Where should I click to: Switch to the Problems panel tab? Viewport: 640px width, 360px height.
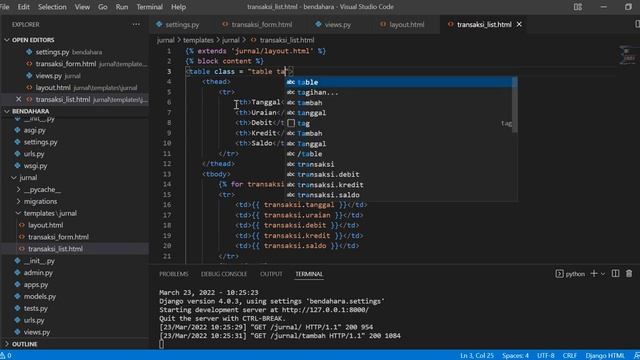[173, 274]
